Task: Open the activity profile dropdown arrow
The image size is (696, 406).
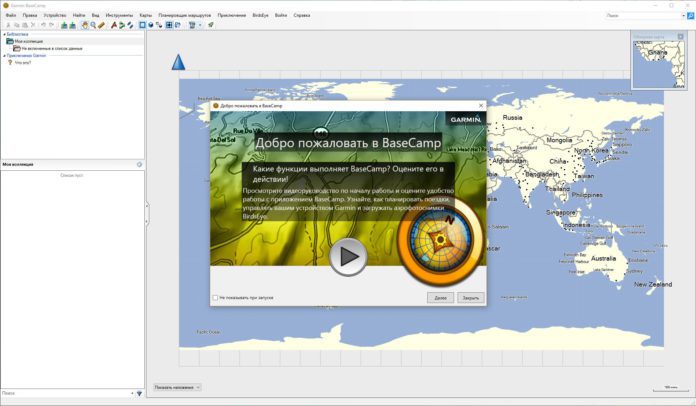Action: pos(200,25)
